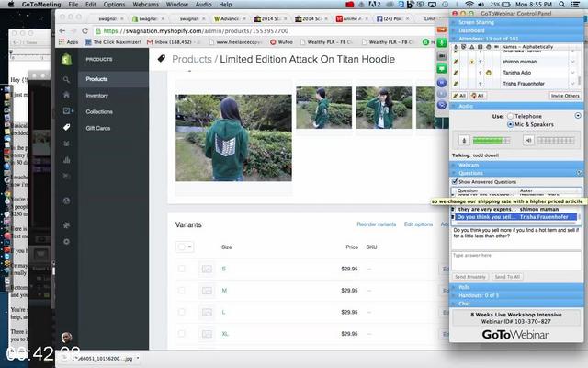Click the green microphone icon on grab tab
Viewport: 588px width, 368px height.
tap(441, 42)
